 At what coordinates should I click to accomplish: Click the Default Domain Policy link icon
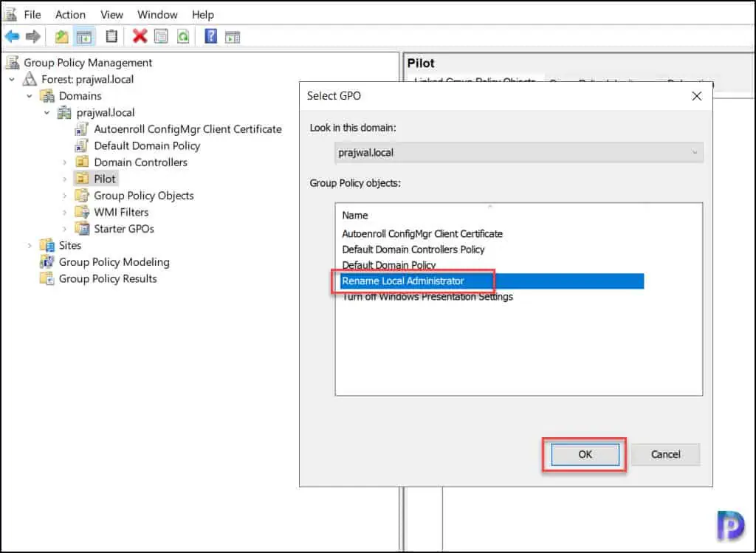click(82, 145)
